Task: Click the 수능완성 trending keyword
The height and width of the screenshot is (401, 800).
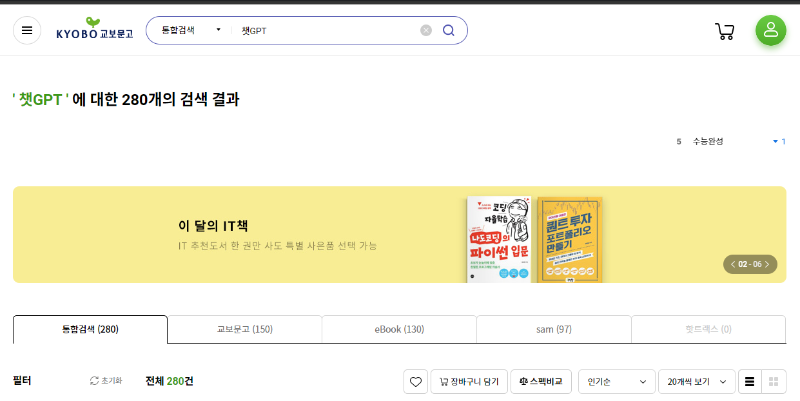Action: 708,141
